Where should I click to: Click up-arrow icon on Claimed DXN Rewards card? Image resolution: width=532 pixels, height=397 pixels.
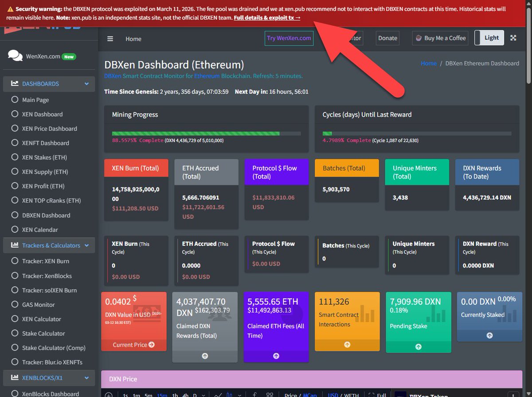point(204,355)
